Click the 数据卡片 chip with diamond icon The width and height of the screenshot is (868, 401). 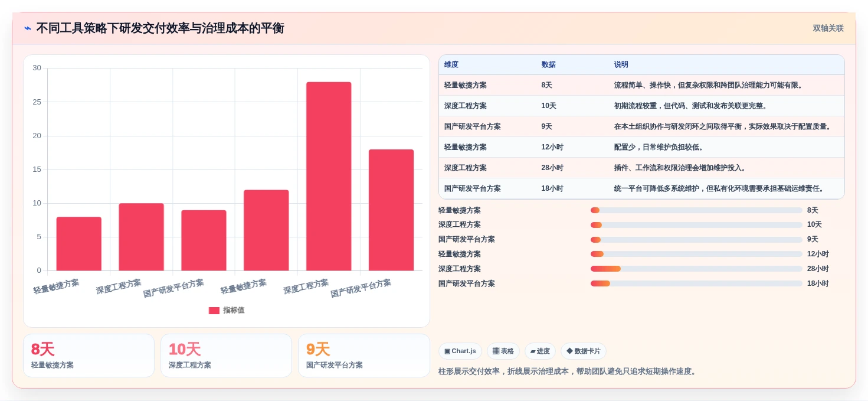click(583, 351)
